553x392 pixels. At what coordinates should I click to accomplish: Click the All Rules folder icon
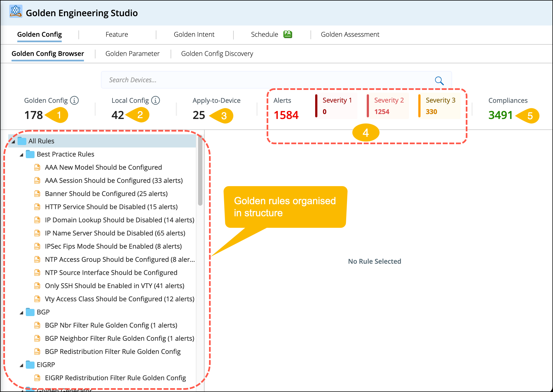22,141
